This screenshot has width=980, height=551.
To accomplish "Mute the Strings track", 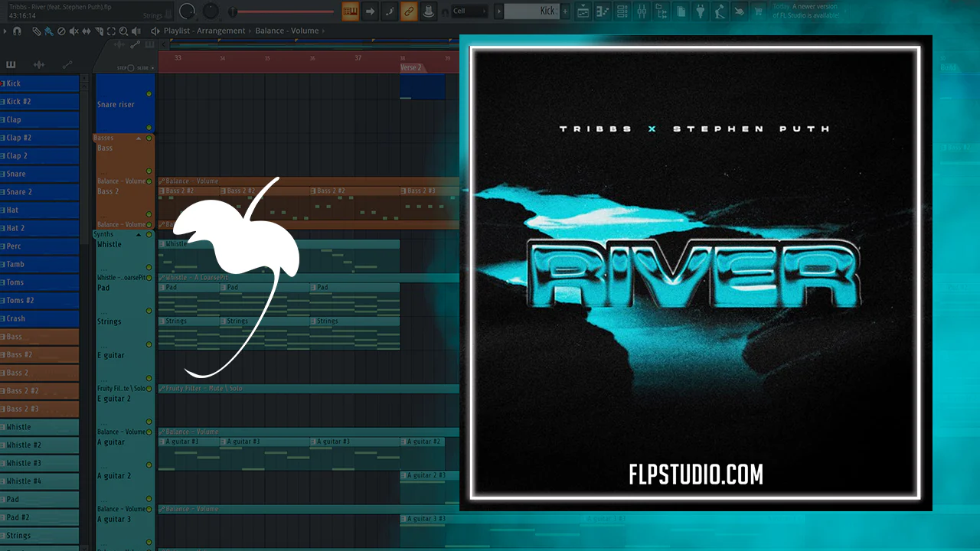I will (x=149, y=344).
